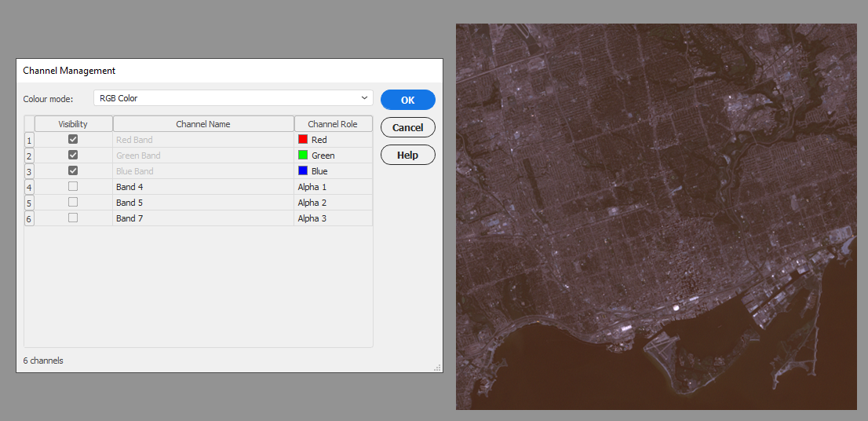Select row header number 3

point(29,171)
